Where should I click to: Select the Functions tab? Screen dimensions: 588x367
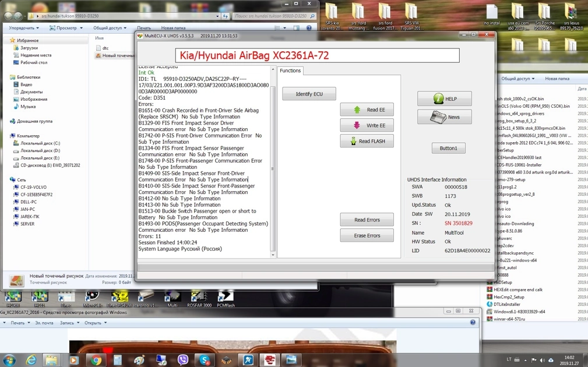point(290,70)
